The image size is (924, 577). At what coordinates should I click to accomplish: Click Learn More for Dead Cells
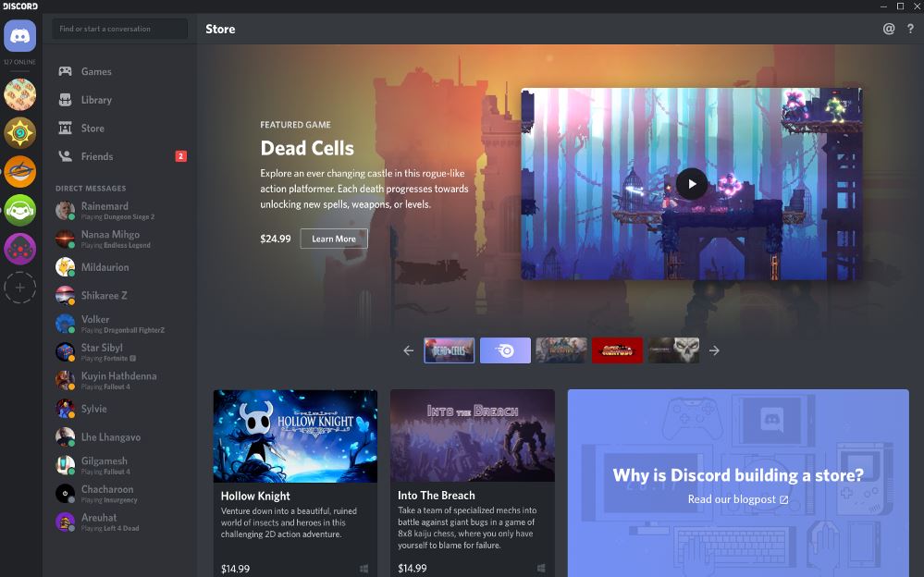(334, 239)
